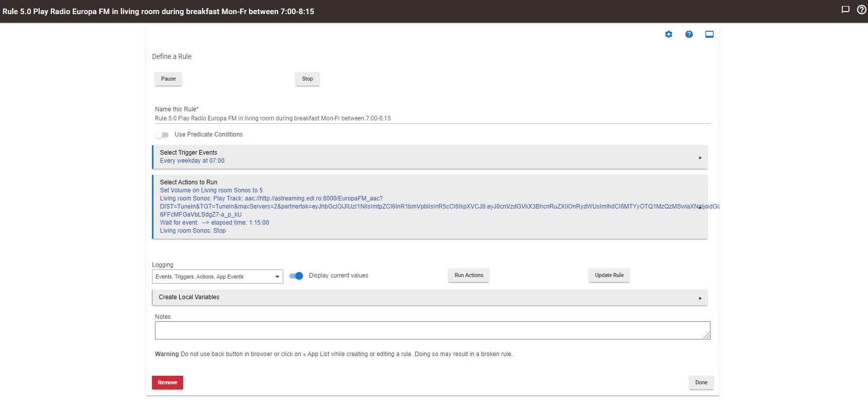Open the settings gear icon
Screen dimensions: 868x410
click(x=668, y=34)
